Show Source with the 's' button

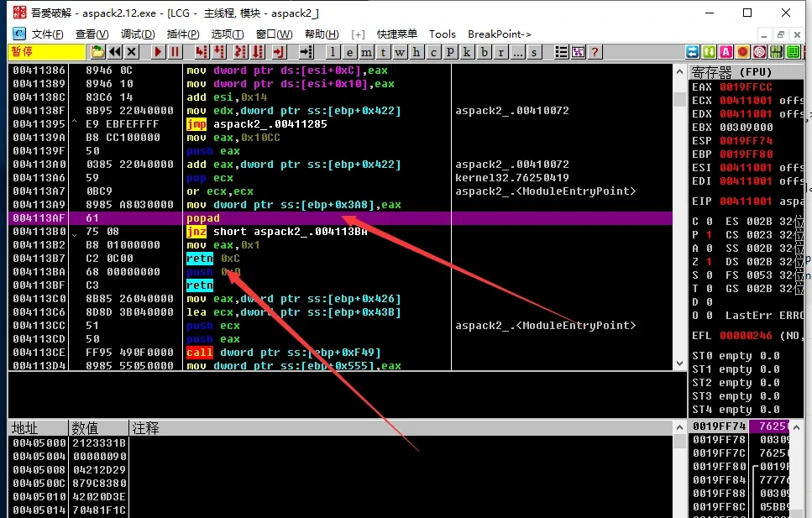point(534,52)
